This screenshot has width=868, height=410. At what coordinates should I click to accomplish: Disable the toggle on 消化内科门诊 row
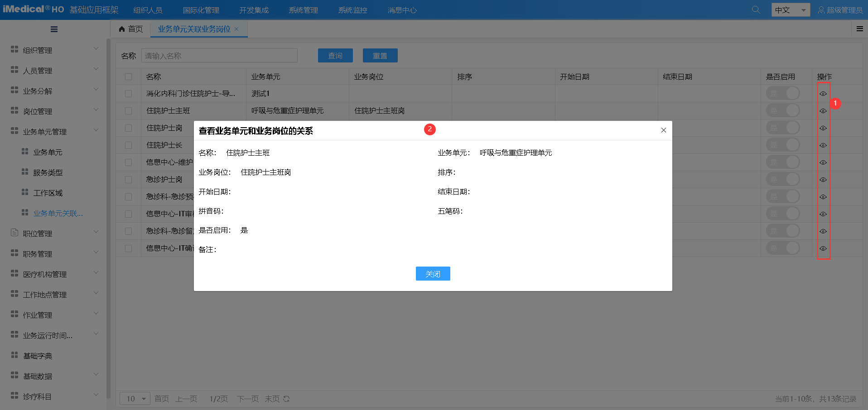point(783,93)
